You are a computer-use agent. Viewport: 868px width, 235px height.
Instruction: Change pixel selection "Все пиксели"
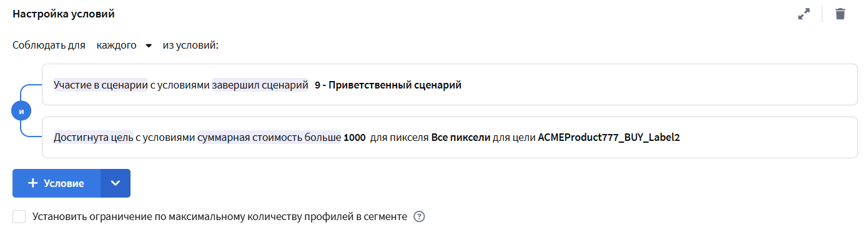[x=461, y=137]
